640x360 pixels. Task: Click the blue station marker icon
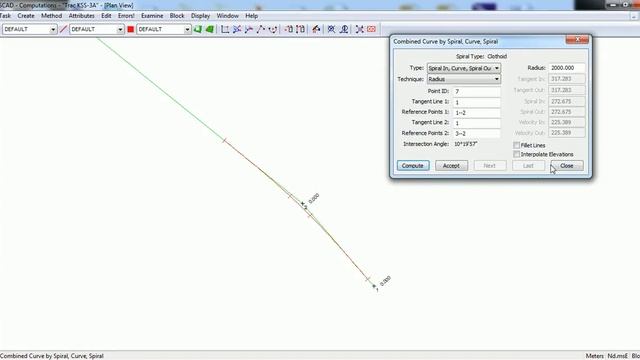tap(344, 29)
